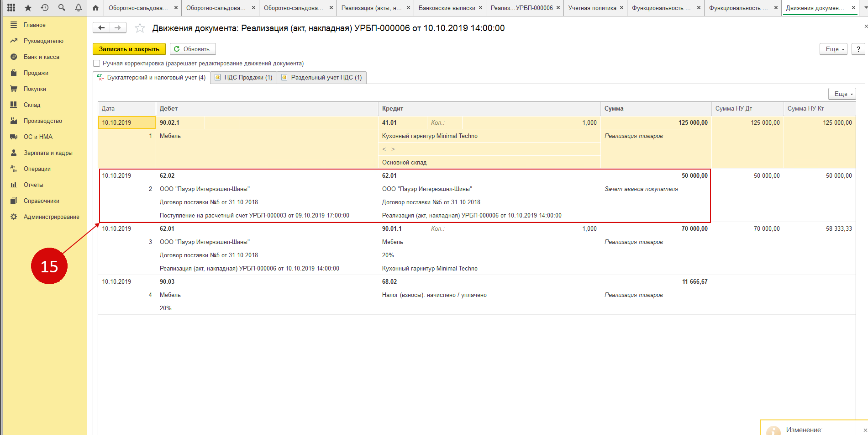Screen dimensions: 868x435
Task: Click Кухонный гарнитур Minimal Techno in row 1
Action: coord(489,136)
